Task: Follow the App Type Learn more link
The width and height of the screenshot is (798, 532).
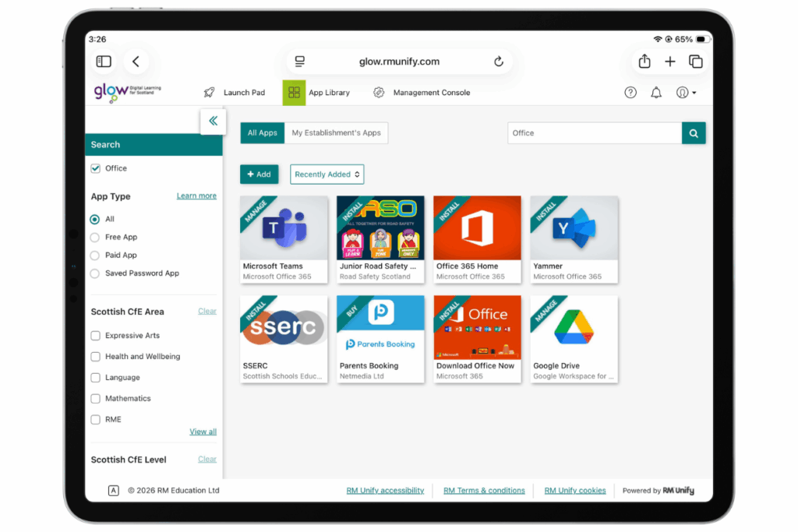Action: (x=196, y=196)
